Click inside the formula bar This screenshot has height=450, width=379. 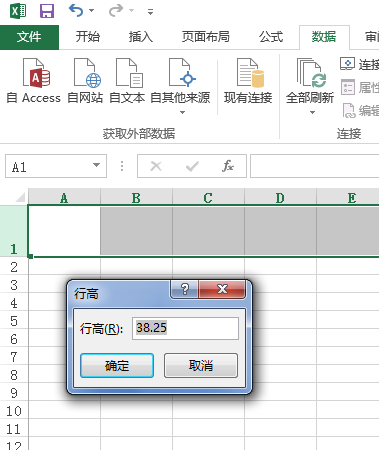pyautogui.click(x=314, y=166)
